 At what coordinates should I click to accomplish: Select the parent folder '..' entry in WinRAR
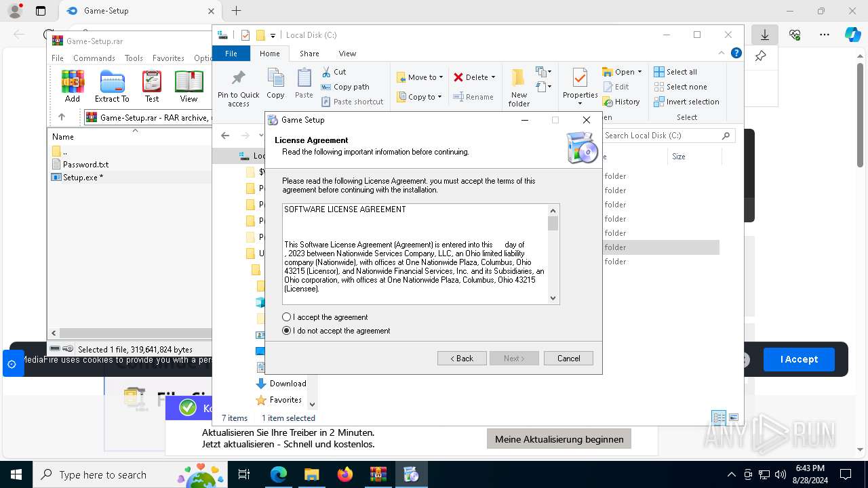point(60,152)
